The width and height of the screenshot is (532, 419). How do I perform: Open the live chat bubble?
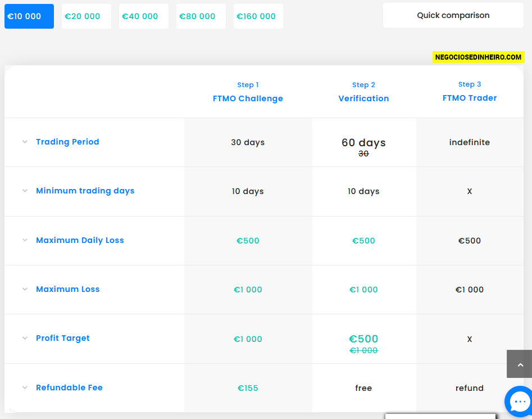click(519, 402)
